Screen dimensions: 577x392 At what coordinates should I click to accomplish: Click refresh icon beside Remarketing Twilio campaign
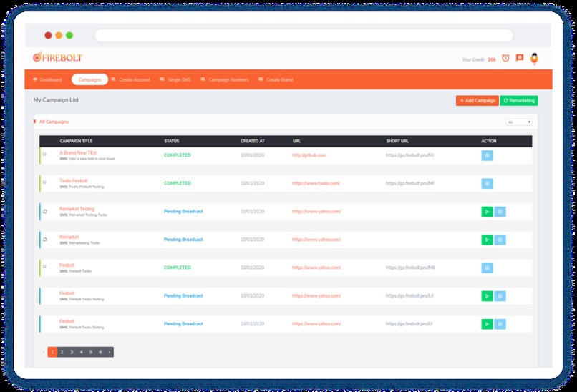point(45,240)
